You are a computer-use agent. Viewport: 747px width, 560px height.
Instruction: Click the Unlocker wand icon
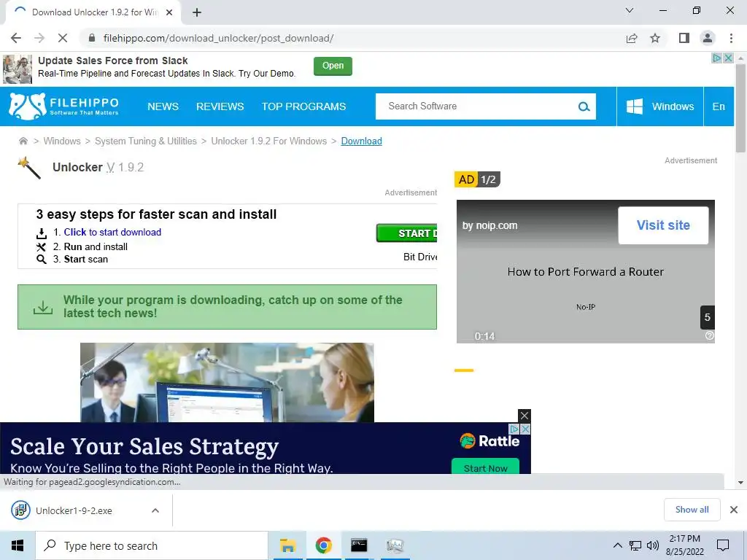[x=29, y=168]
